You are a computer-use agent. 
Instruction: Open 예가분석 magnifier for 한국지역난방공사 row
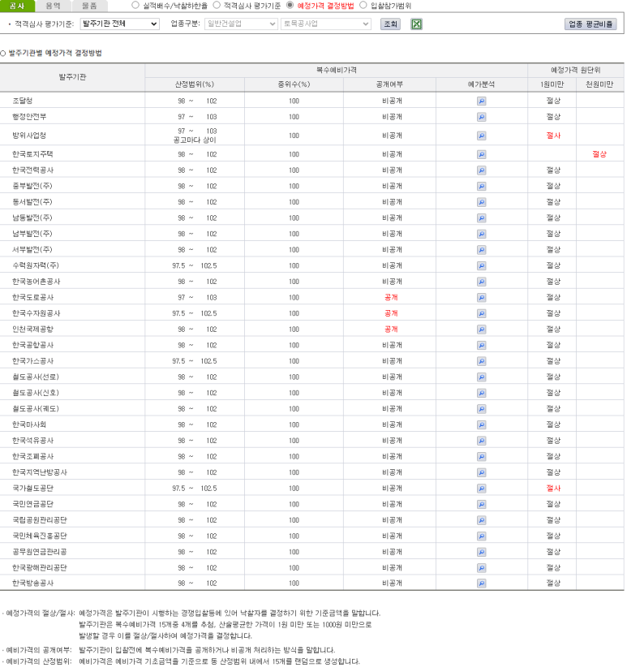click(x=481, y=472)
